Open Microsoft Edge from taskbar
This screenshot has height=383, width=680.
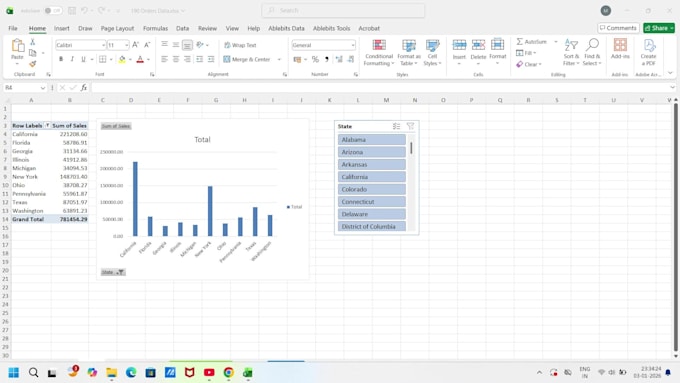[x=131, y=373]
